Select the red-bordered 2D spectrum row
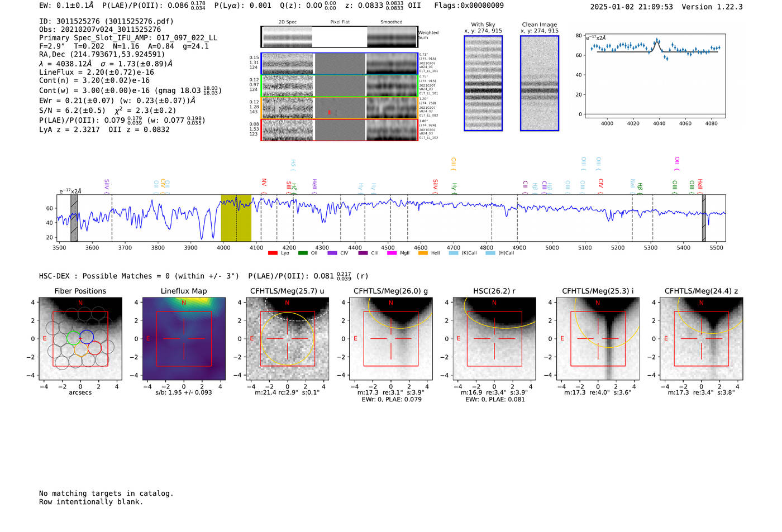 pyautogui.click(x=340, y=130)
